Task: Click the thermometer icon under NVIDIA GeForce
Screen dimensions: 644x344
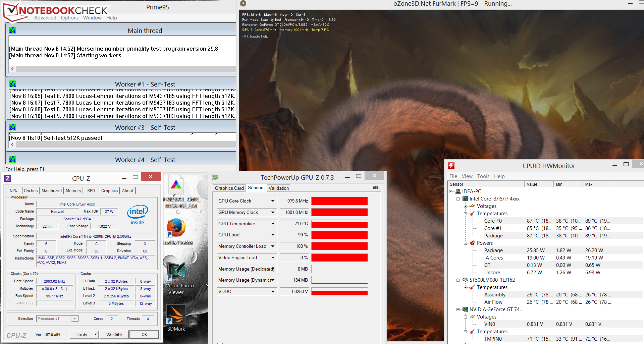Action: 472,332
